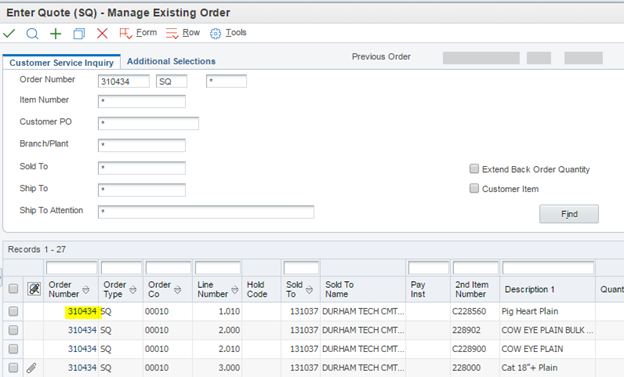Click the Ship To input field
Screen dimensions: 624x377
(142, 189)
